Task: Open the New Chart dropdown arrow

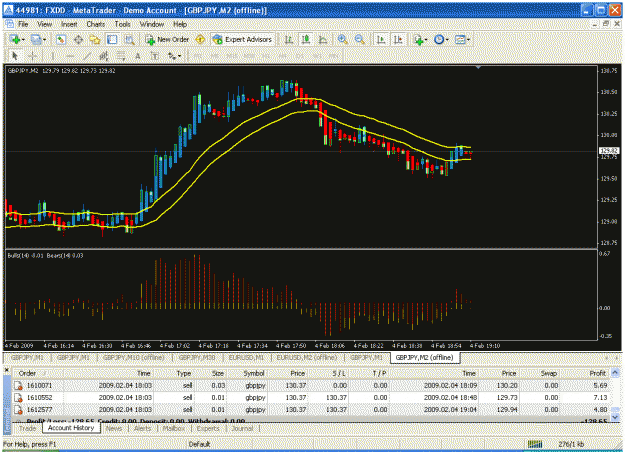Action: click(x=24, y=40)
